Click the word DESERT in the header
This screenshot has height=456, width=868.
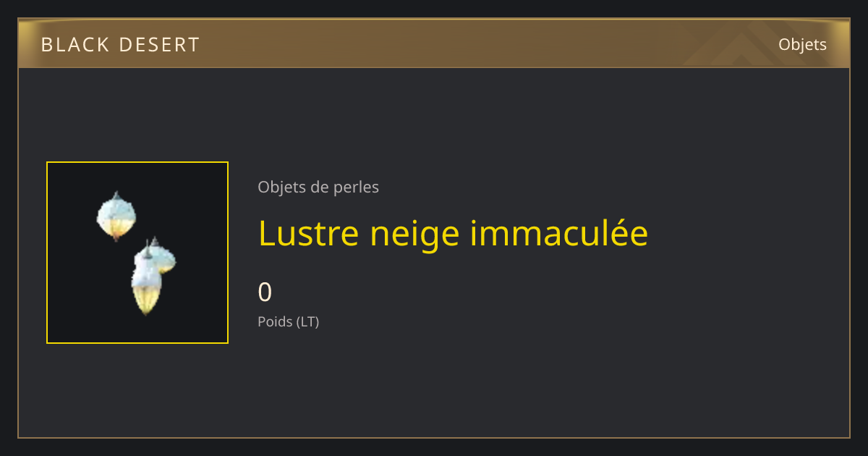(x=158, y=45)
